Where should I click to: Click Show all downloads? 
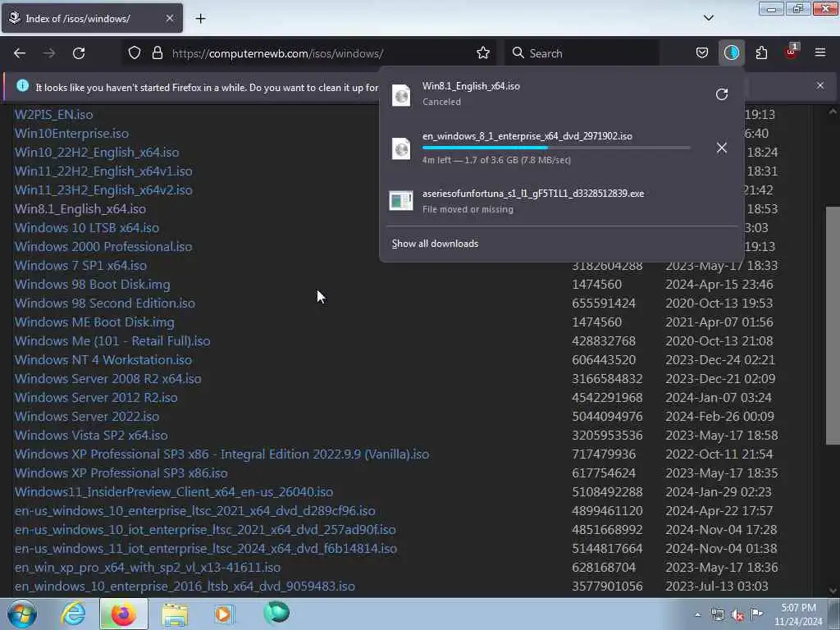point(435,244)
